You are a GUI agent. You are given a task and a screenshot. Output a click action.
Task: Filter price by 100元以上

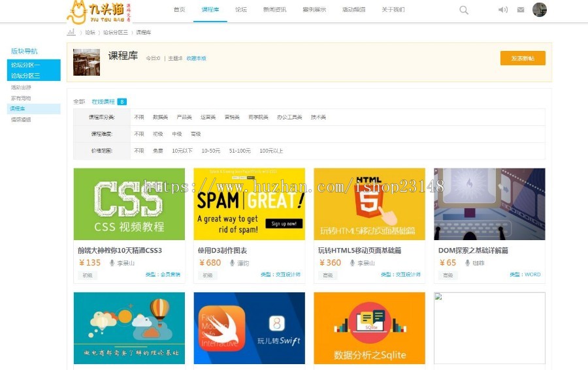point(271,151)
